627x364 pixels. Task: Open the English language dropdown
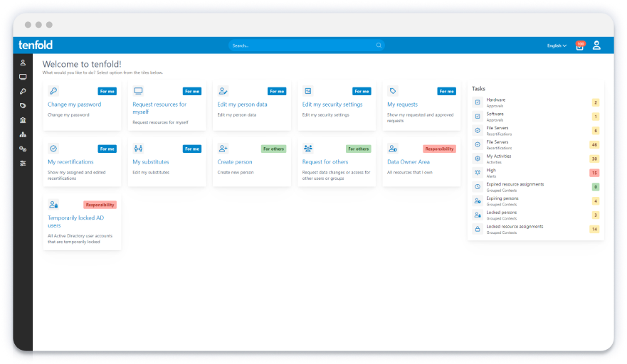pyautogui.click(x=557, y=45)
